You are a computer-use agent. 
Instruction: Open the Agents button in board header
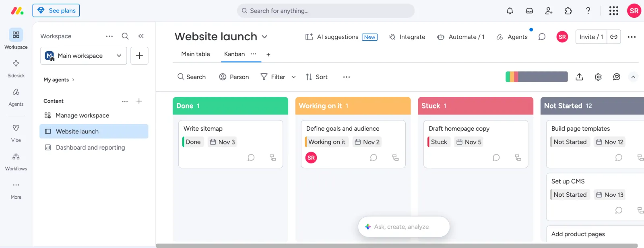pos(512,37)
